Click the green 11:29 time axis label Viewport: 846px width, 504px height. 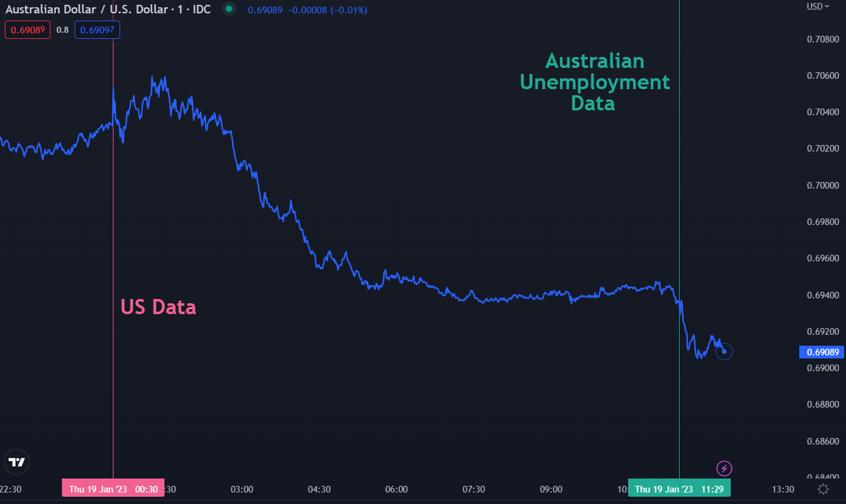[x=679, y=489]
